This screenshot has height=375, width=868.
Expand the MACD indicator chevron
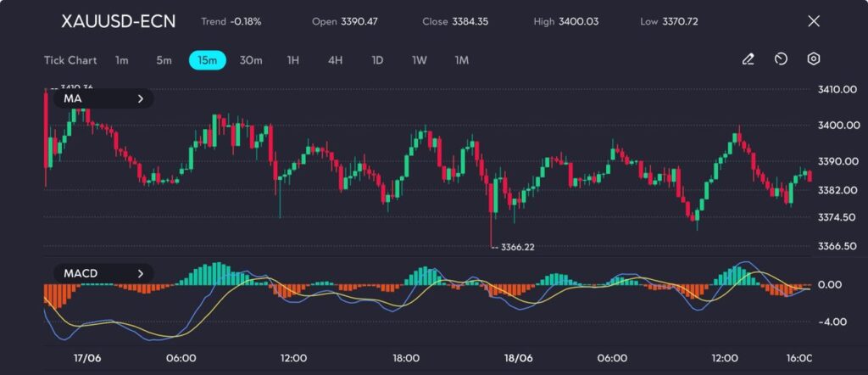click(140, 273)
